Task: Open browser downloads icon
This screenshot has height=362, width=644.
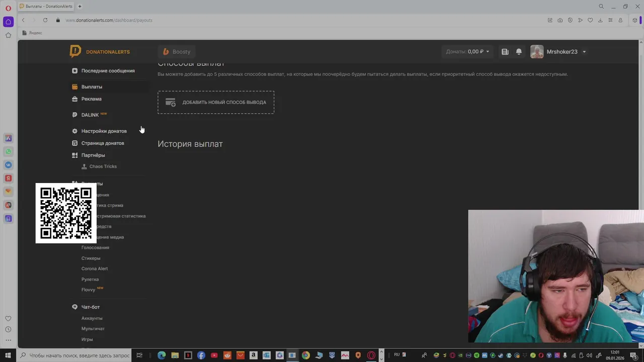Action: pos(600,20)
